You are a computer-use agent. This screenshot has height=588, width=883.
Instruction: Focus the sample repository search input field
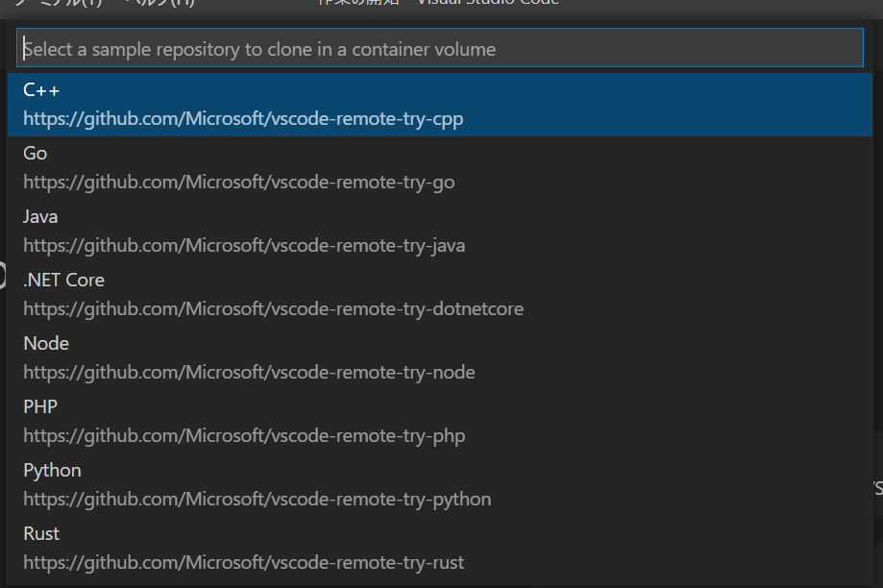[440, 48]
